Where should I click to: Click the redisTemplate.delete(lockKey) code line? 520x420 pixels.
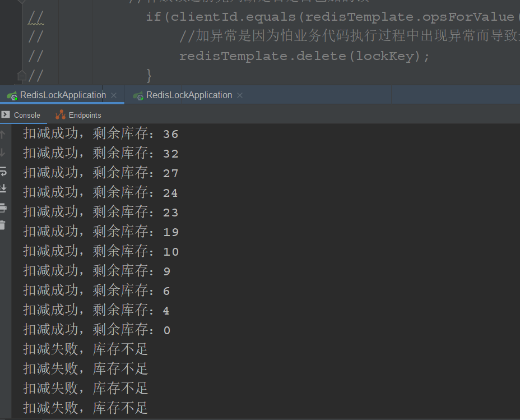pyautogui.click(x=304, y=56)
